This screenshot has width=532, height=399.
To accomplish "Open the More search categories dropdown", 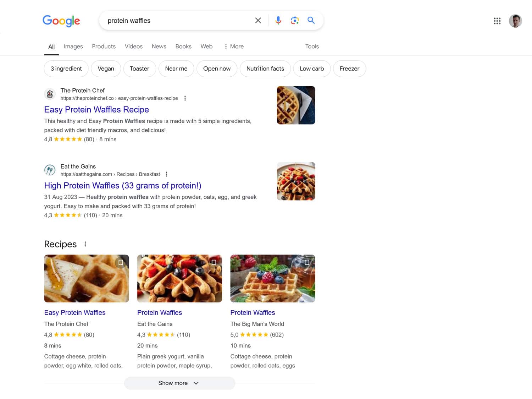I will point(234,47).
